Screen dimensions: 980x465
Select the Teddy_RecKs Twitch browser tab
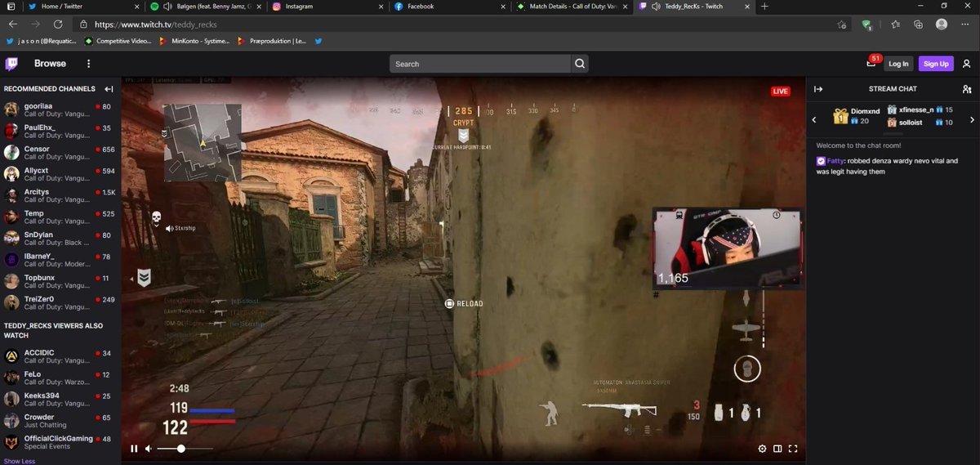tap(693, 7)
